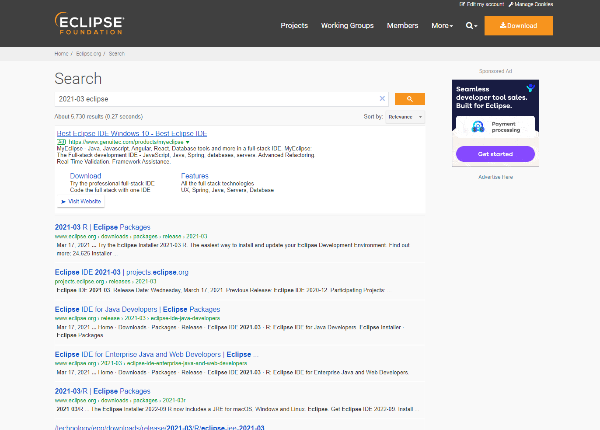
Task: Open Manage Cookies wrench link
Action: [531, 4]
